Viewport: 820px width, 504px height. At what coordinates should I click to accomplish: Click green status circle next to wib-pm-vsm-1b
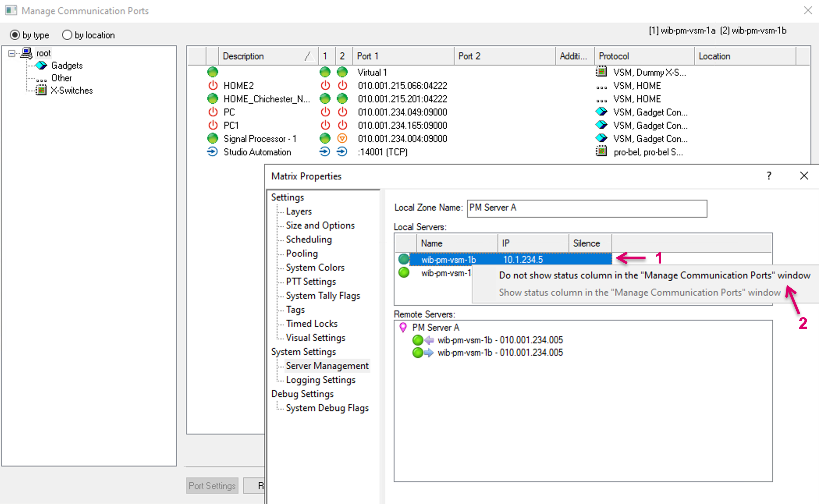pos(404,259)
